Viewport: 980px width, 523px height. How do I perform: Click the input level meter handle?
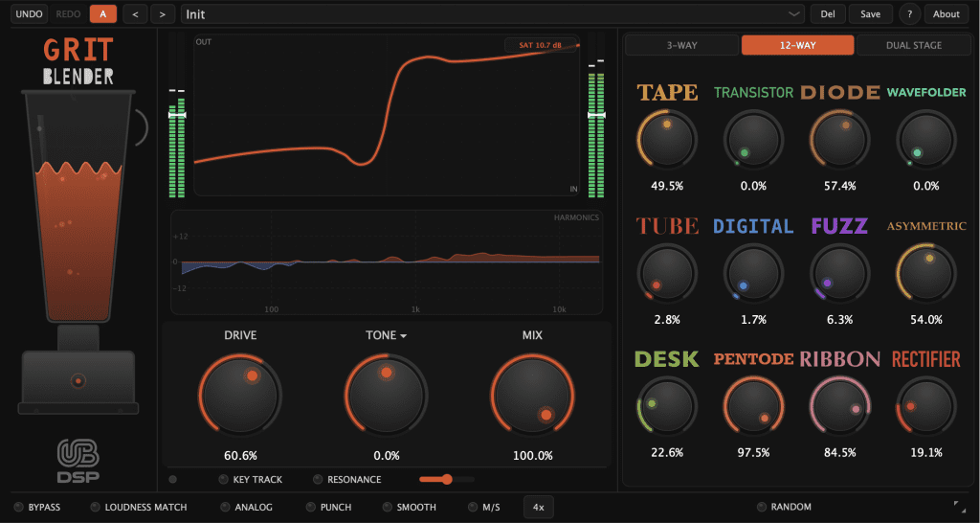point(177,115)
